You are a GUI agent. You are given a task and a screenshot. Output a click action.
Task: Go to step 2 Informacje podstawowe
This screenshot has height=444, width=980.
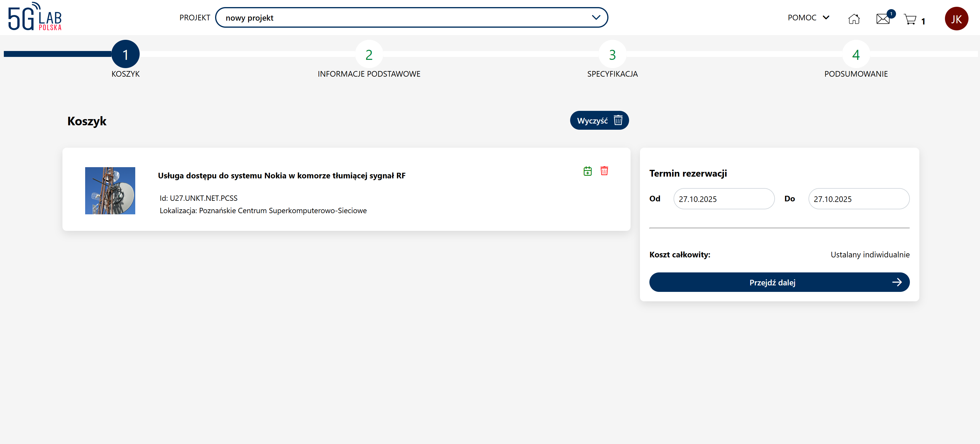[369, 55]
